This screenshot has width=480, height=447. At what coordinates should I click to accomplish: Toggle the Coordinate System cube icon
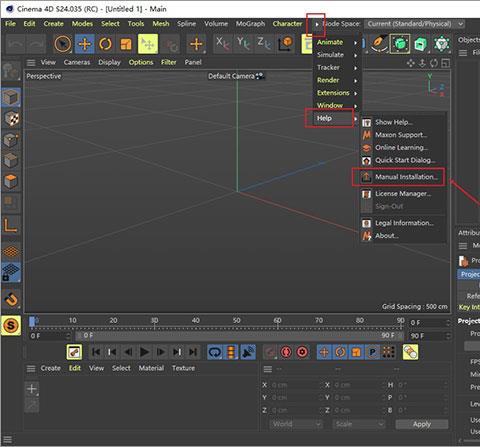285,44
